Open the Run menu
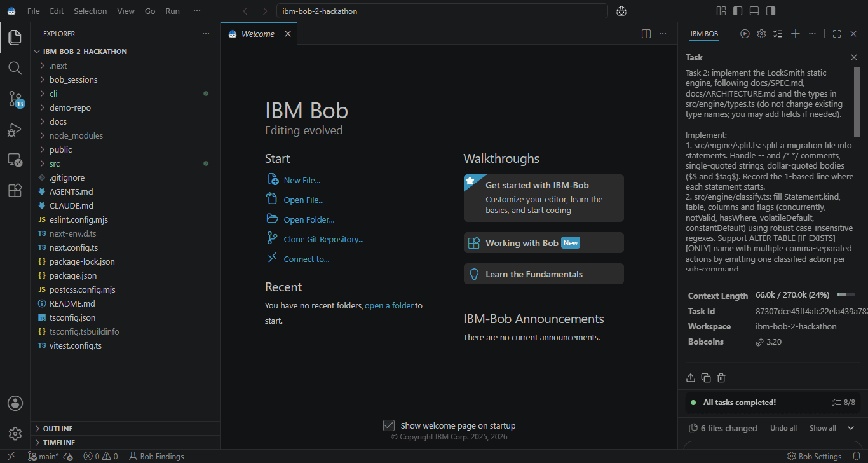Image resolution: width=868 pixels, height=463 pixels. click(x=172, y=11)
